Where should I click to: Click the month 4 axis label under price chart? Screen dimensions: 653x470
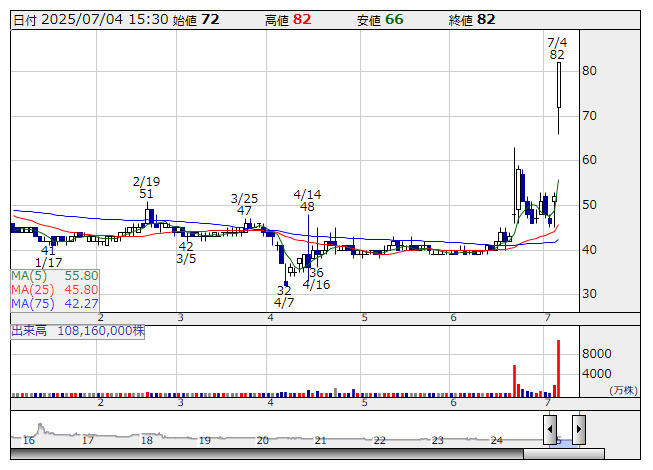point(271,318)
